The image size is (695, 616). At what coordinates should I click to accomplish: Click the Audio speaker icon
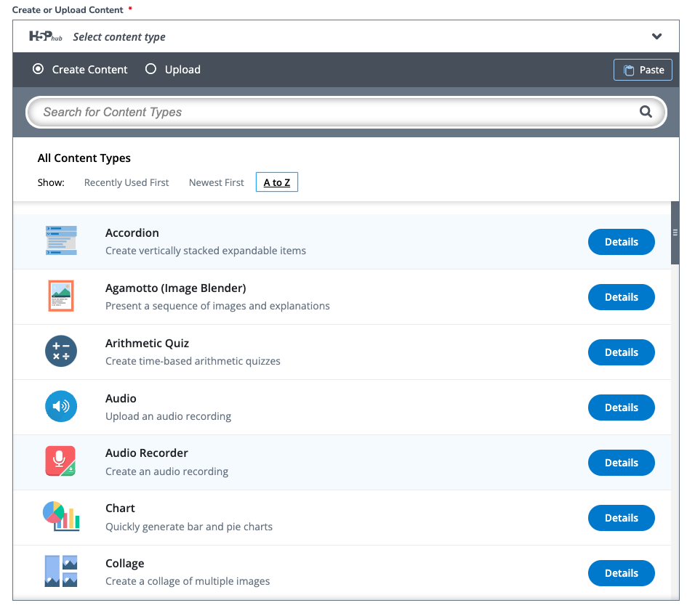point(61,406)
